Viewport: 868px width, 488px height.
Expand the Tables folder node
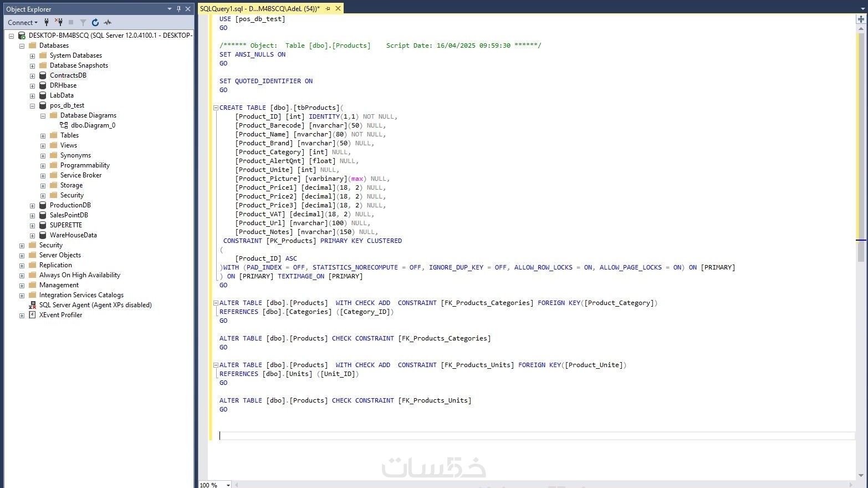(43, 135)
